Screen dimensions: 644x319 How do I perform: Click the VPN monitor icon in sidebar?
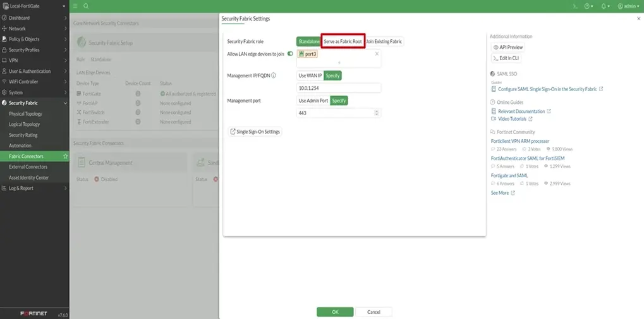(4, 60)
